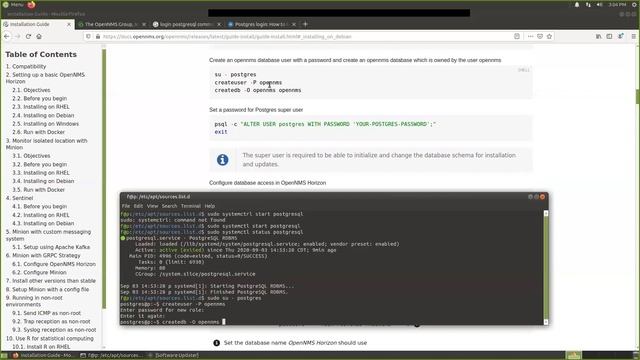640x360 pixels.
Task: Open '4. Sentinel' contents link
Action: point(20,198)
